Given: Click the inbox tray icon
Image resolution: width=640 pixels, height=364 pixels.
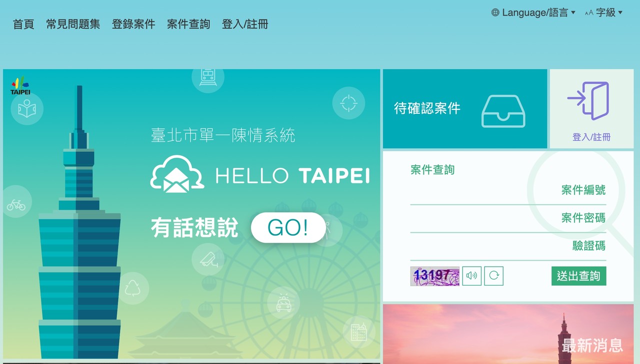Looking at the screenshot, I should [503, 111].
